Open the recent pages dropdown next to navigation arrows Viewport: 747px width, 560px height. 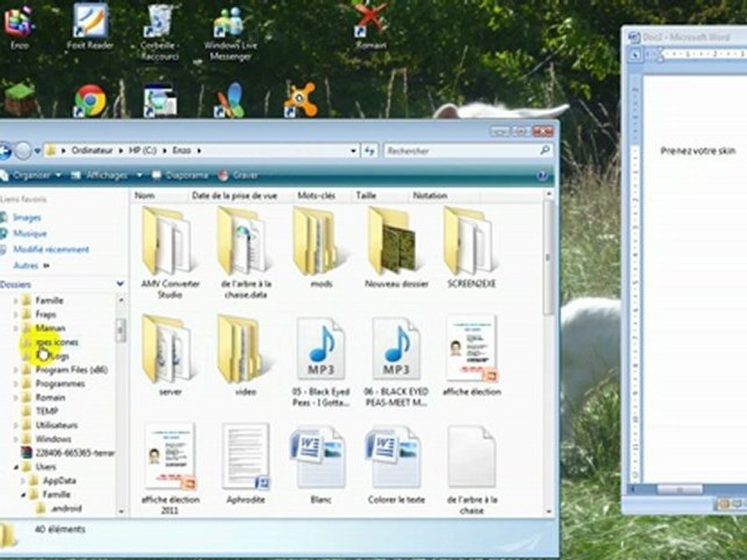tap(37, 151)
